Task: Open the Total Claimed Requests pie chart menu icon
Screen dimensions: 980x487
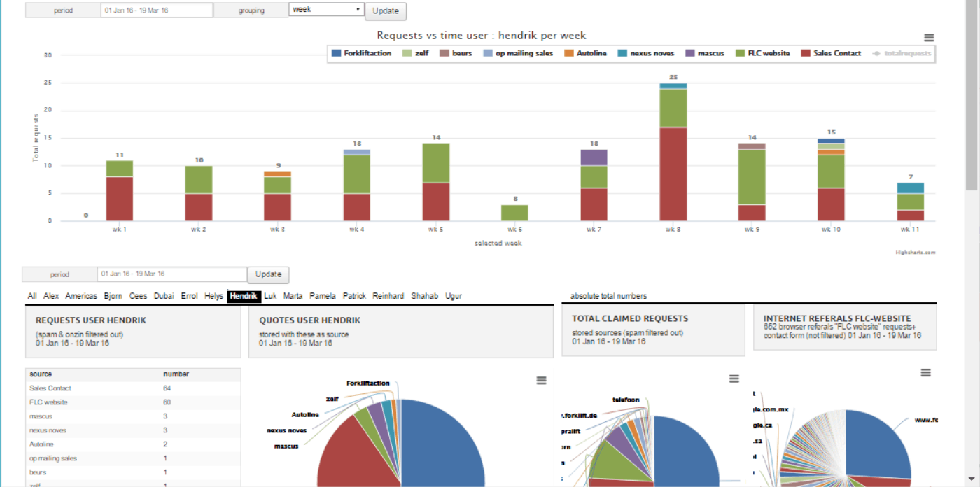Action: coord(734,379)
